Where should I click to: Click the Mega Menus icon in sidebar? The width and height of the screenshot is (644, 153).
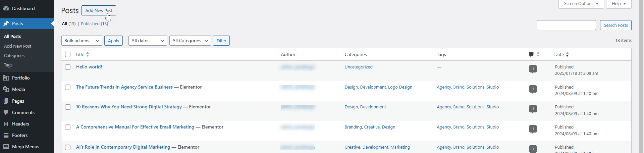click(6, 147)
